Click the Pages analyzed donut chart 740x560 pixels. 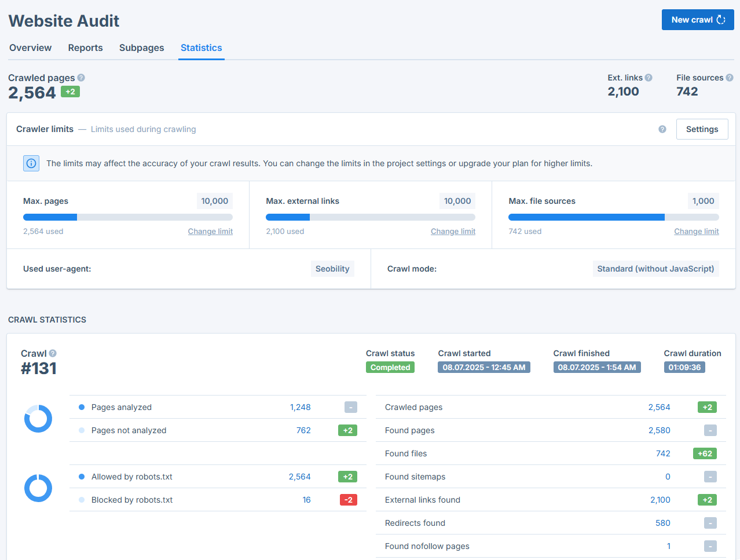click(38, 419)
